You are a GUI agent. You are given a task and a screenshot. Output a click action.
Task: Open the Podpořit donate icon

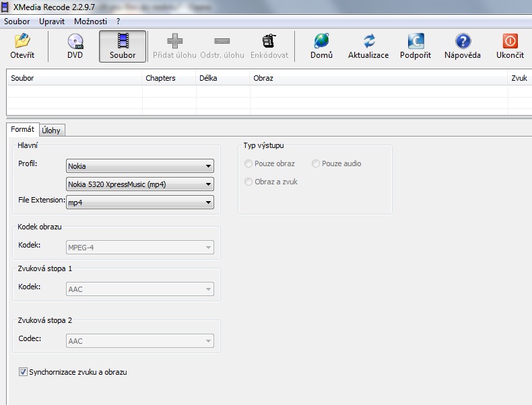(415, 46)
